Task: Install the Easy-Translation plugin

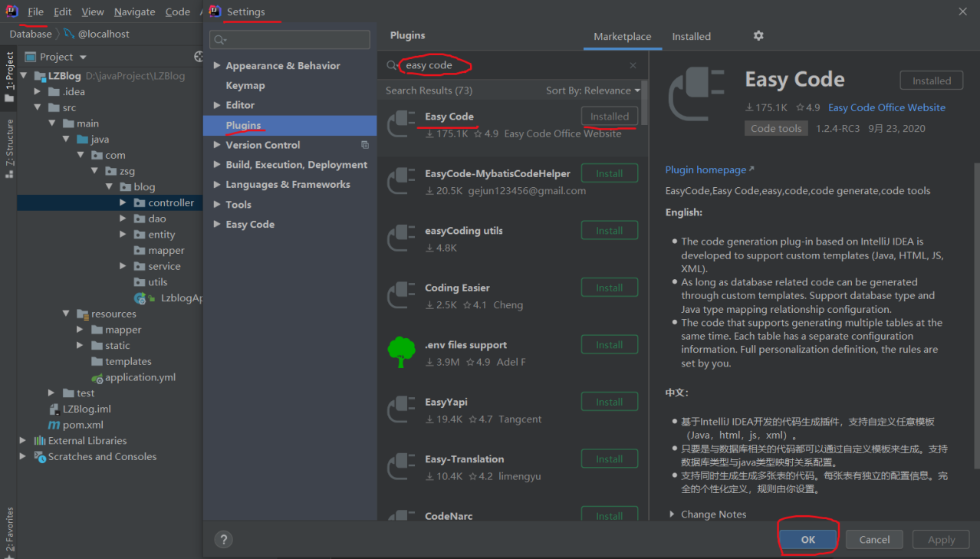Action: (x=609, y=459)
